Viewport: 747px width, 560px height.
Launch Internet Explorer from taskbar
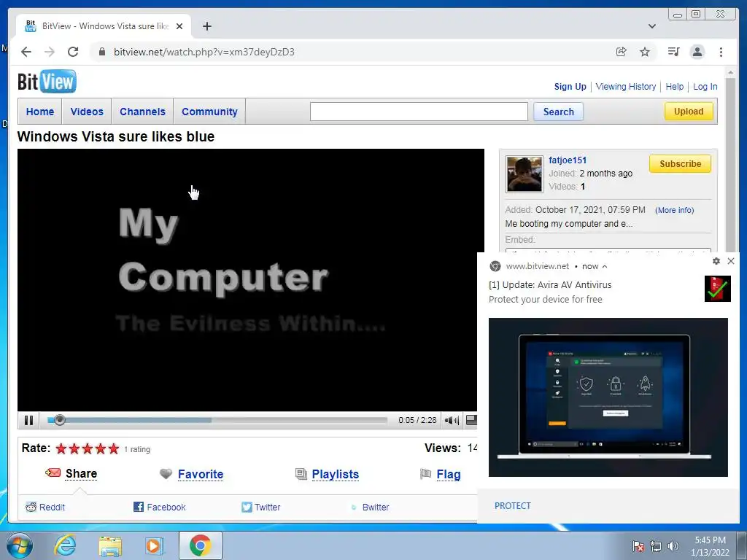click(x=65, y=545)
